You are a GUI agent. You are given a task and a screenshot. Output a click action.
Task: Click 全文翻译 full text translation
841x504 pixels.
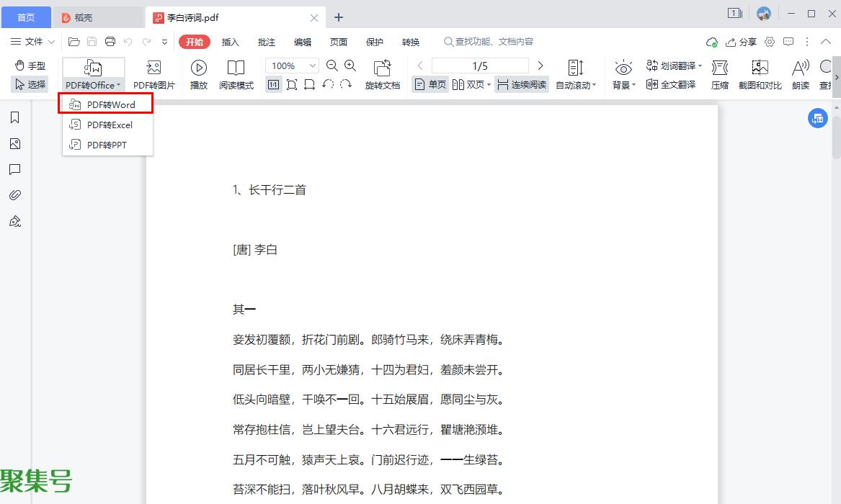[671, 85]
